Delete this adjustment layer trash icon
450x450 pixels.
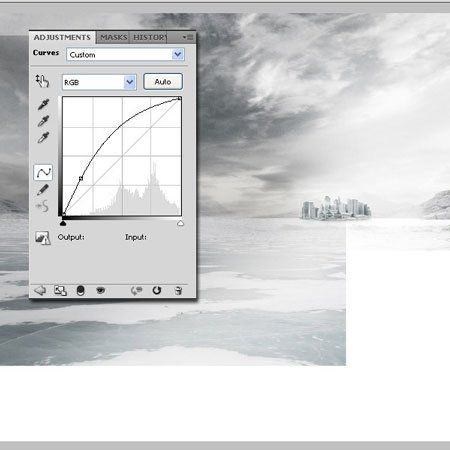tap(178, 290)
